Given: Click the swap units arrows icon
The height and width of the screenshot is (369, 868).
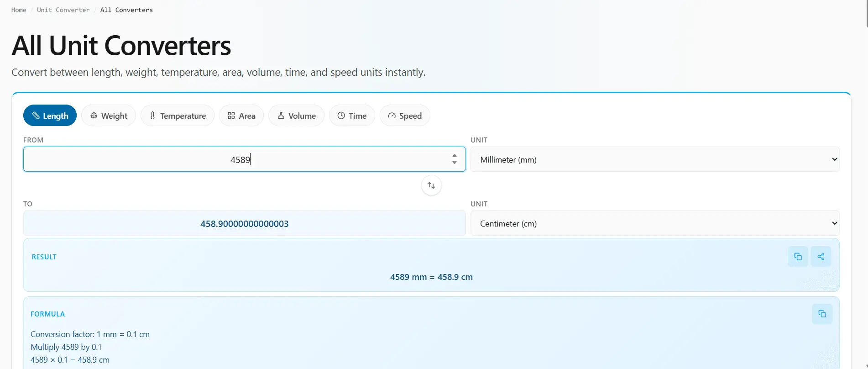Looking at the screenshot, I should 431,185.
